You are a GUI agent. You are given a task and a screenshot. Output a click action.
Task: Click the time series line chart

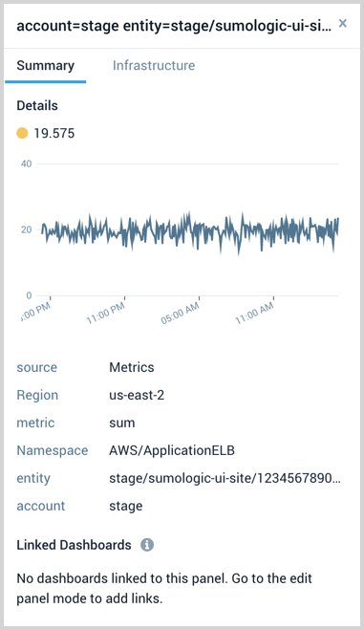pyautogui.click(x=190, y=233)
